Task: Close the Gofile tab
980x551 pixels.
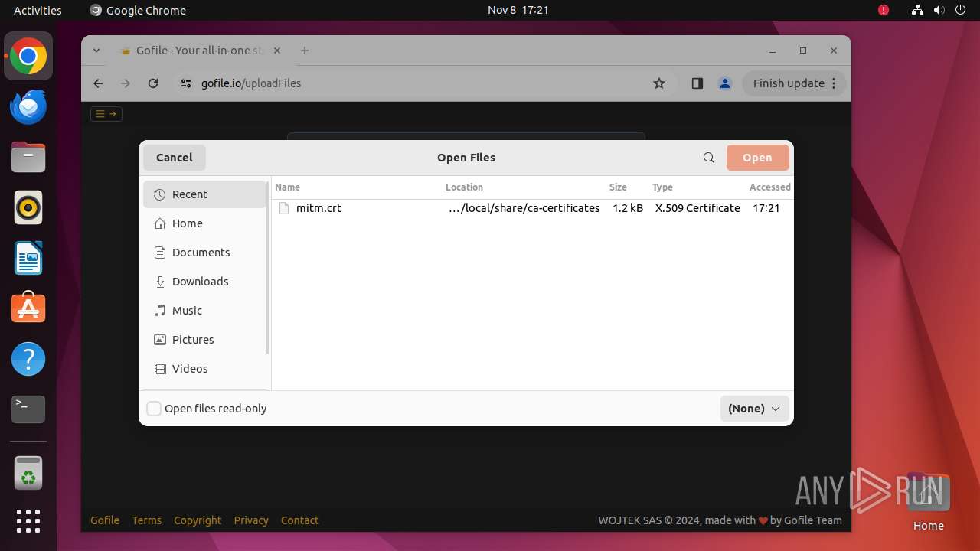Action: [277, 51]
